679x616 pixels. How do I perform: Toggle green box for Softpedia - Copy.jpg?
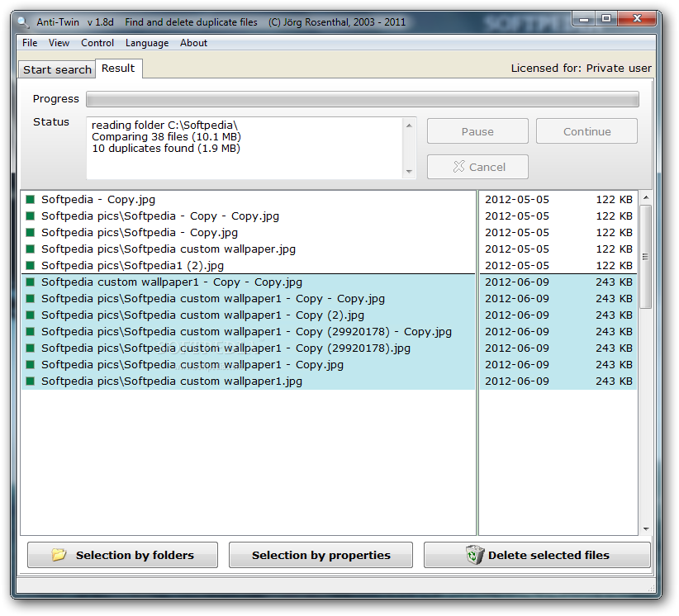pyautogui.click(x=31, y=200)
